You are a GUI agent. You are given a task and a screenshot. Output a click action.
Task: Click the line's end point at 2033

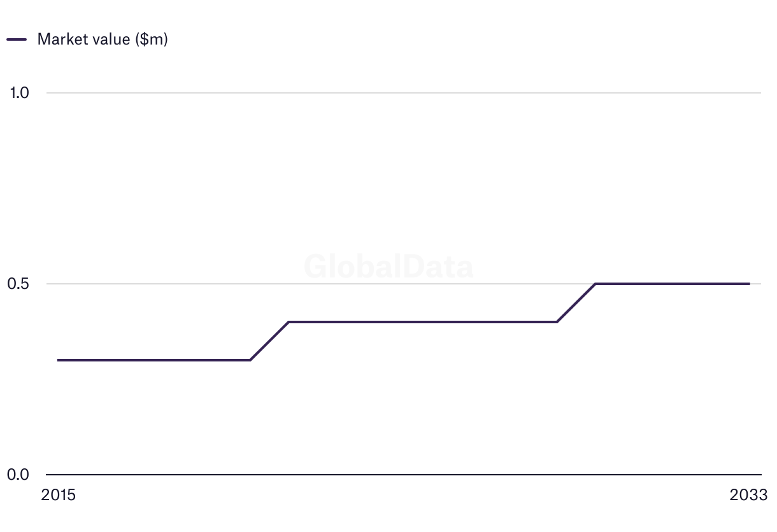(x=749, y=284)
